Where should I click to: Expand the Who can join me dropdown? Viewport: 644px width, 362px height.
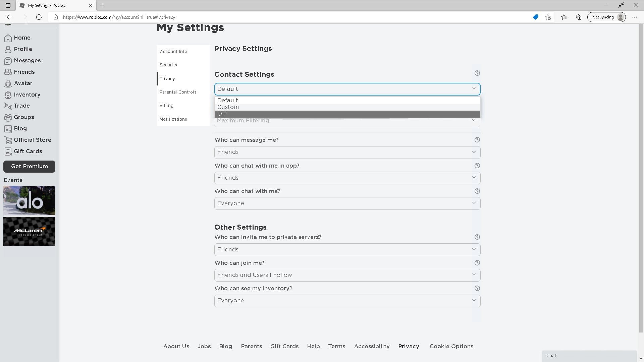pyautogui.click(x=347, y=275)
